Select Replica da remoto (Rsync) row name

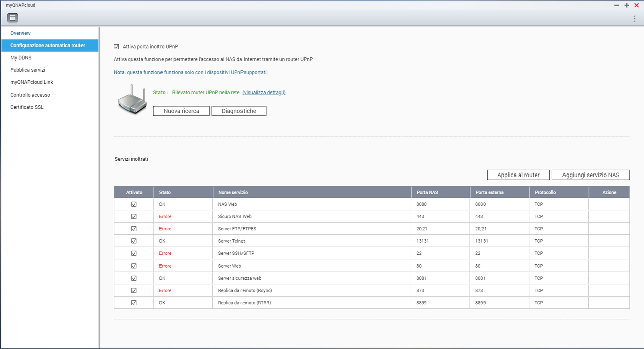(x=245, y=290)
